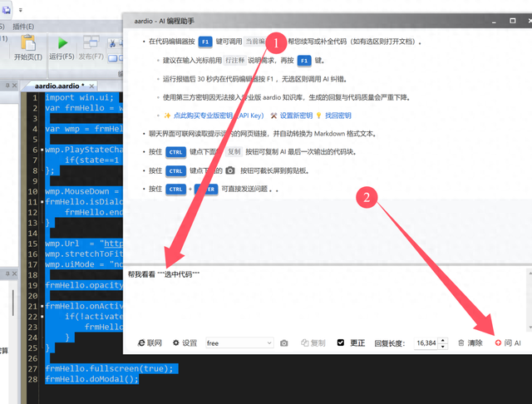Click the prompt input text area
Viewport: 532px width, 404px height.
pos(325,299)
